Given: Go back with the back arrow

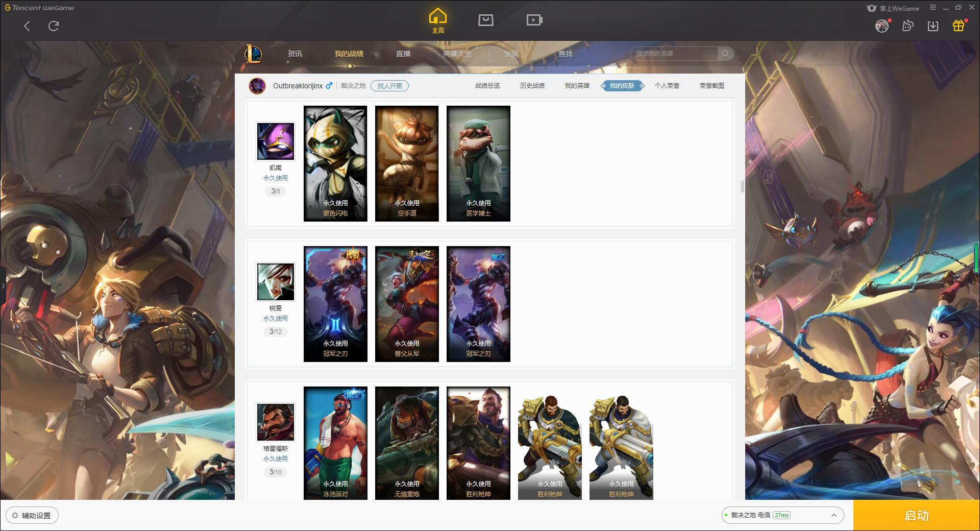Looking at the screenshot, I should 27,26.
